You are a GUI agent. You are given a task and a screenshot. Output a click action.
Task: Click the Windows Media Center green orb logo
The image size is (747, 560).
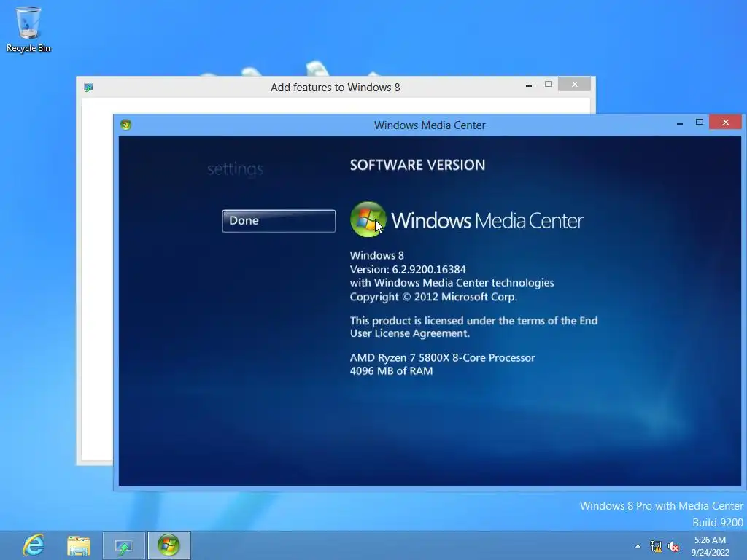(x=368, y=219)
